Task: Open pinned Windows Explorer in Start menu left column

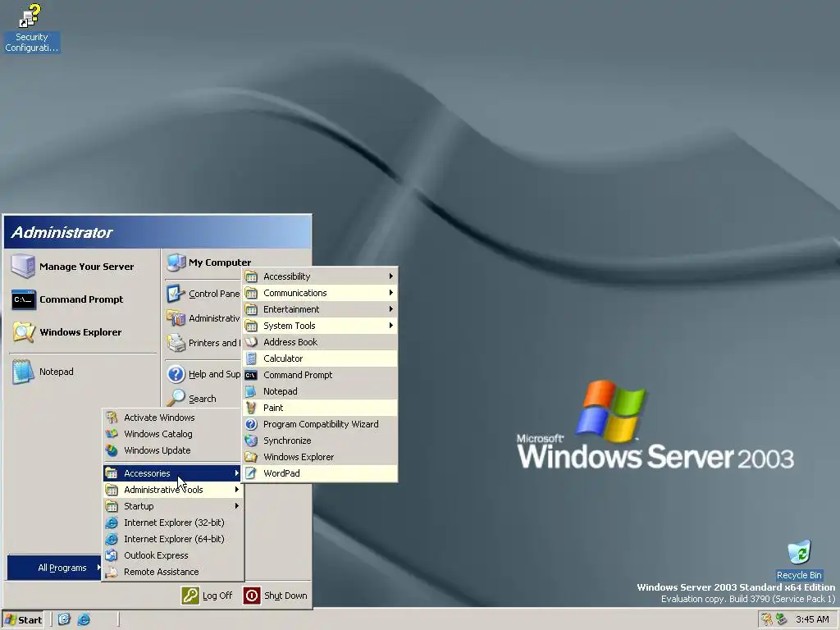Action: point(82,332)
